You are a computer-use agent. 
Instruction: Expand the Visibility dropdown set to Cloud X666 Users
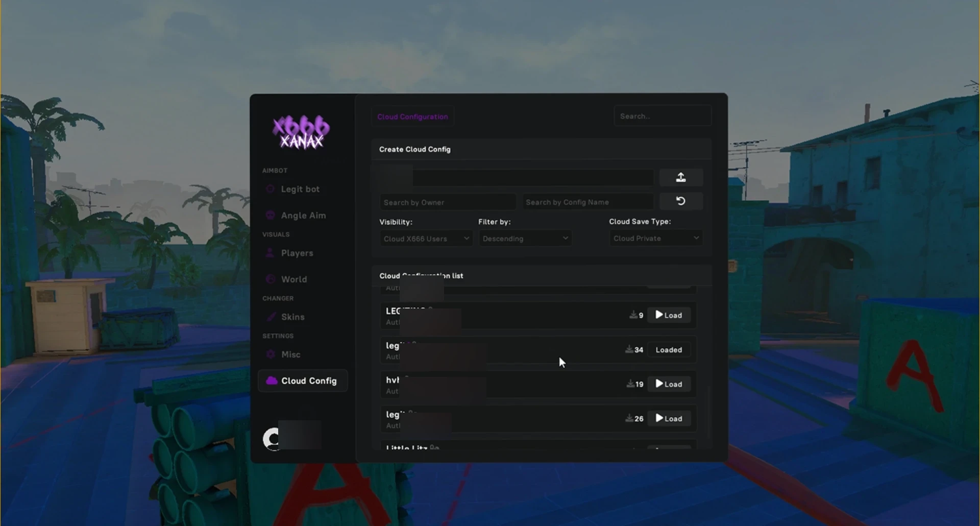pyautogui.click(x=426, y=238)
